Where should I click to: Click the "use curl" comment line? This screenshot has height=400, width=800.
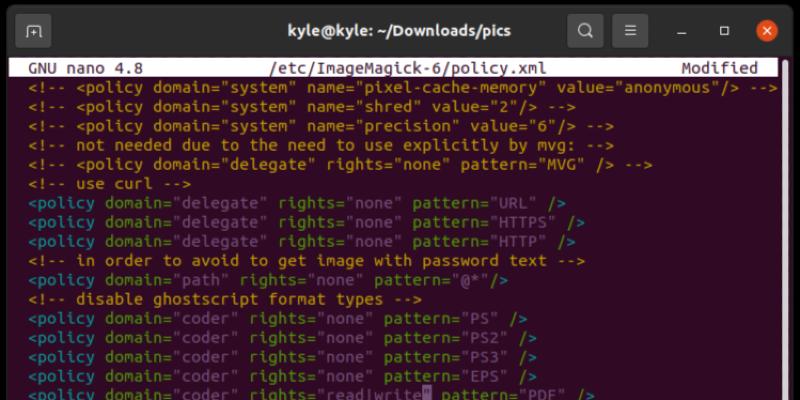pos(90,184)
